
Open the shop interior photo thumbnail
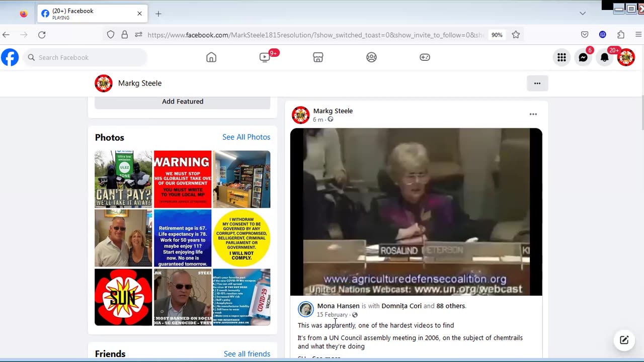pyautogui.click(x=242, y=179)
